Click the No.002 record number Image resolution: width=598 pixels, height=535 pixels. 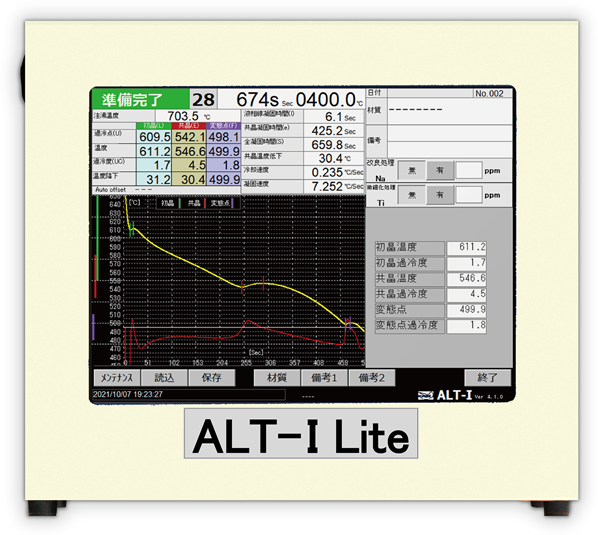point(489,93)
